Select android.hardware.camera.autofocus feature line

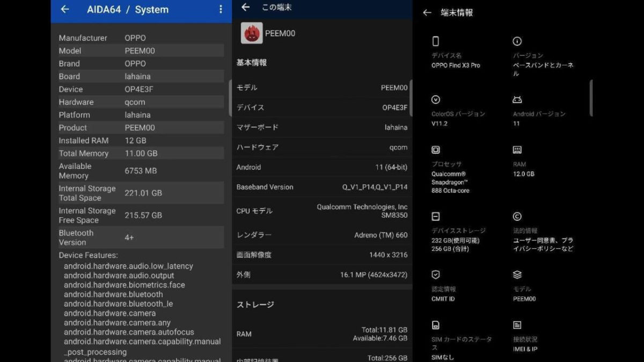129,332
